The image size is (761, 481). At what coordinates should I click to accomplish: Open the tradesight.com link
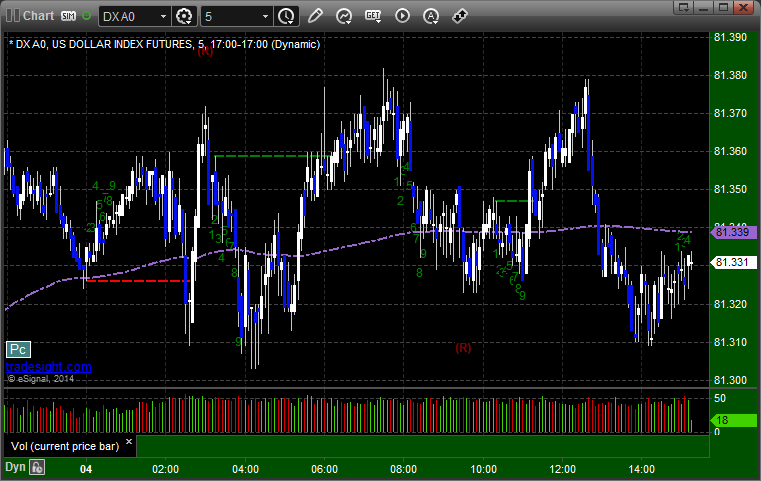[49, 367]
